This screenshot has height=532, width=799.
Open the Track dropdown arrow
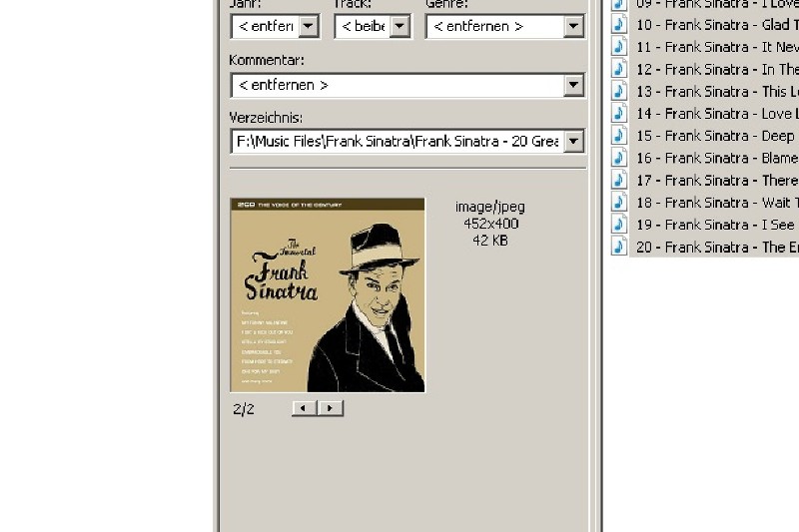(x=400, y=27)
